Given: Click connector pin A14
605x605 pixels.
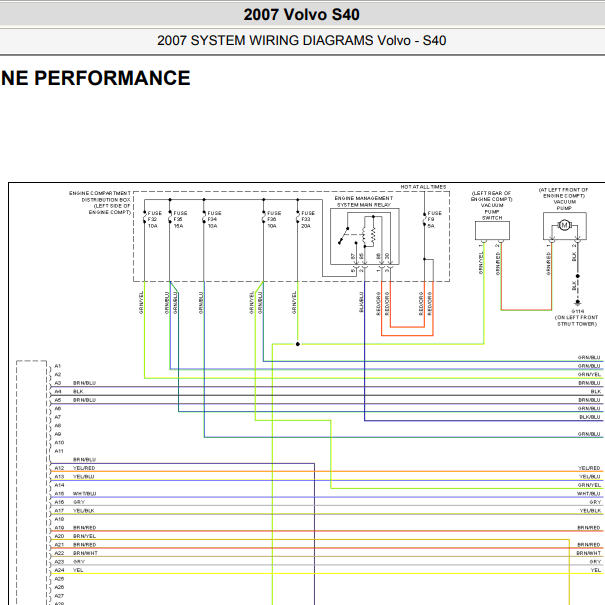Looking at the screenshot, I should point(59,485).
